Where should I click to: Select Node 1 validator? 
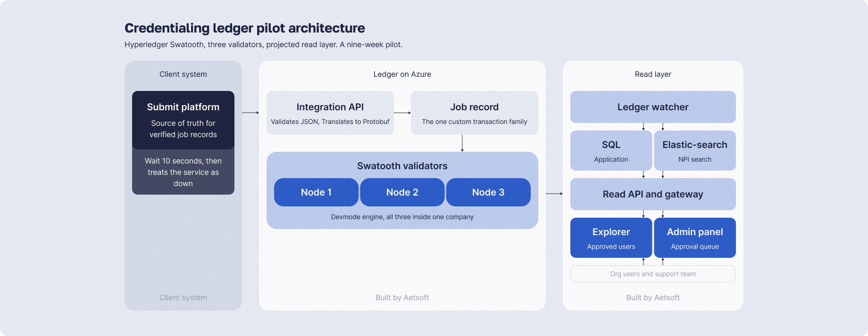tap(316, 192)
